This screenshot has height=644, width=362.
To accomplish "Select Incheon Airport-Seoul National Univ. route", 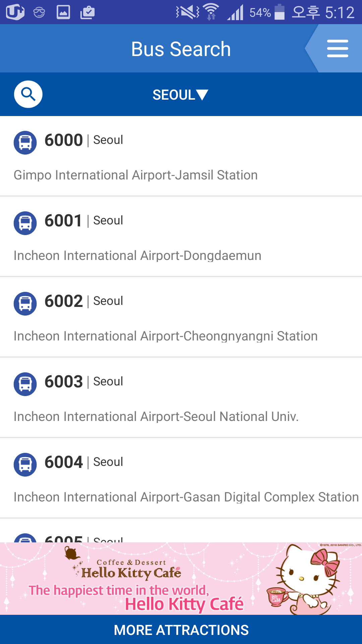I will tap(156, 417).
